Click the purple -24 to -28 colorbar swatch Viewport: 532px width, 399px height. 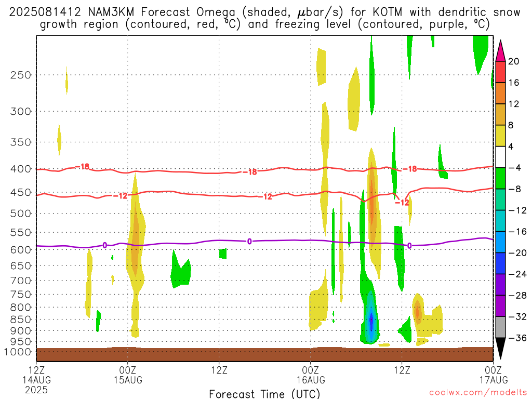point(500,285)
